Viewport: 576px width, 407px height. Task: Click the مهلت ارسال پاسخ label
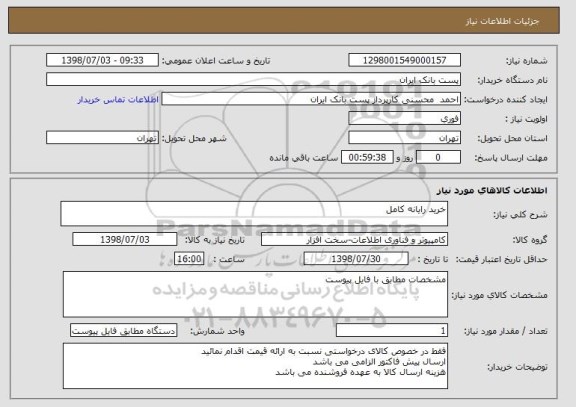coord(511,158)
